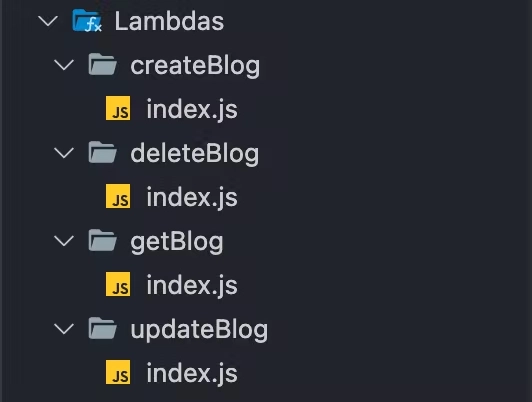Select the Lambdas folder name
The height and width of the screenshot is (402, 532).
coord(169,21)
